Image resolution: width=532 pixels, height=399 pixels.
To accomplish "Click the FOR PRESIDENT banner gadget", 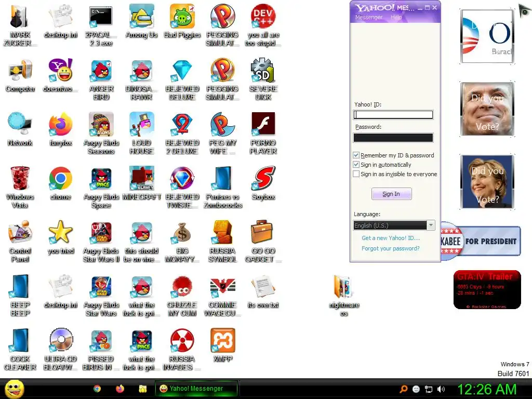I will pyautogui.click(x=481, y=241).
